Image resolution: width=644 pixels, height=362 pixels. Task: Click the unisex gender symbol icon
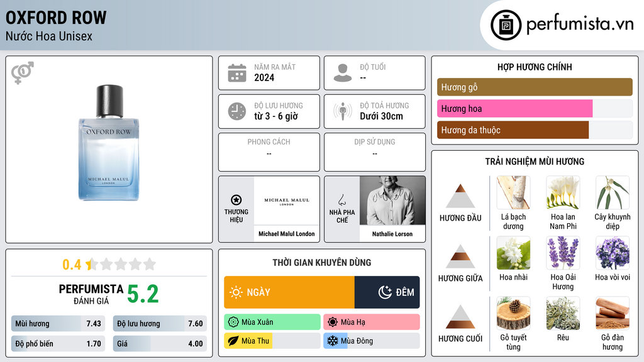(22, 73)
